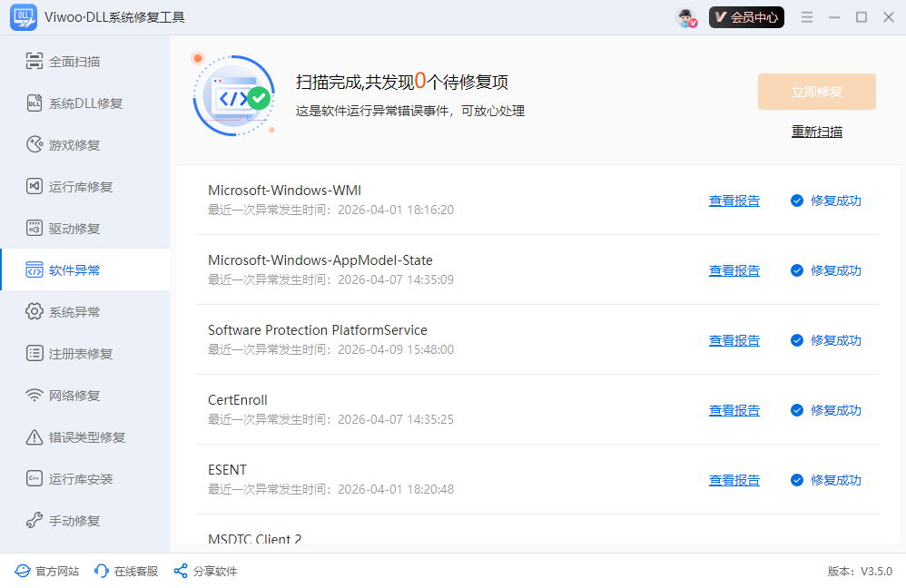Click the 立即修复 repair now button
The height and width of the screenshot is (588, 906).
click(x=816, y=92)
